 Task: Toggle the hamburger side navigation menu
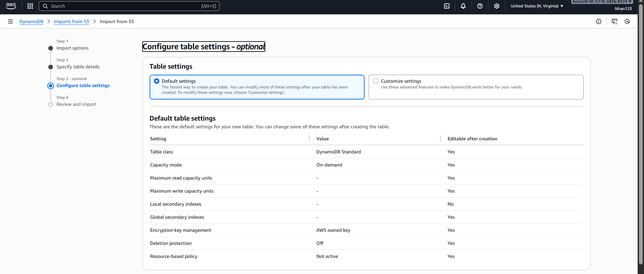pos(10,21)
